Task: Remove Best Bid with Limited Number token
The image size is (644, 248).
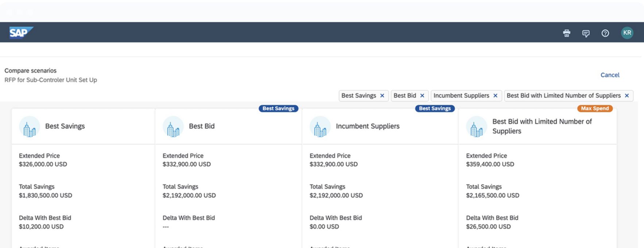Action: pyautogui.click(x=627, y=96)
